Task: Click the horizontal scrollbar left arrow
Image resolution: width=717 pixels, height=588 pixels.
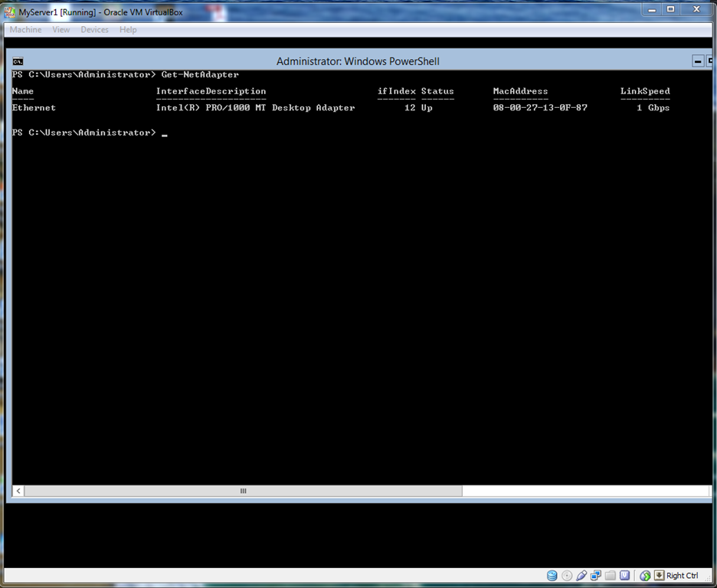Action: coord(18,491)
